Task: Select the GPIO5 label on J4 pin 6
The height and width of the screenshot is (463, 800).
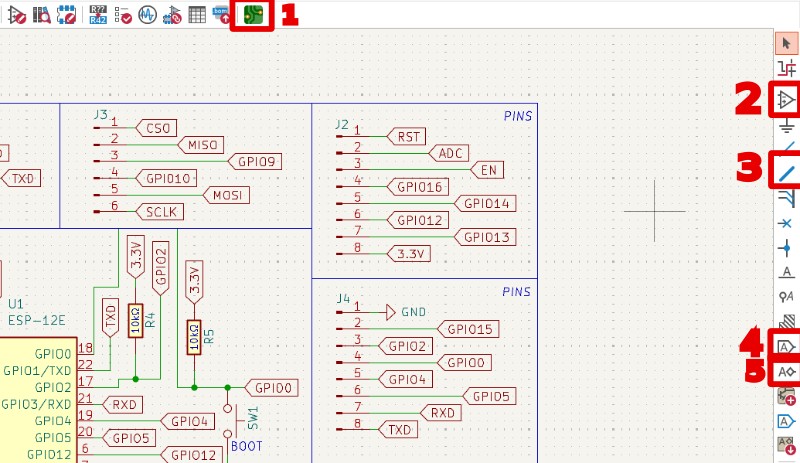Action: tap(489, 396)
